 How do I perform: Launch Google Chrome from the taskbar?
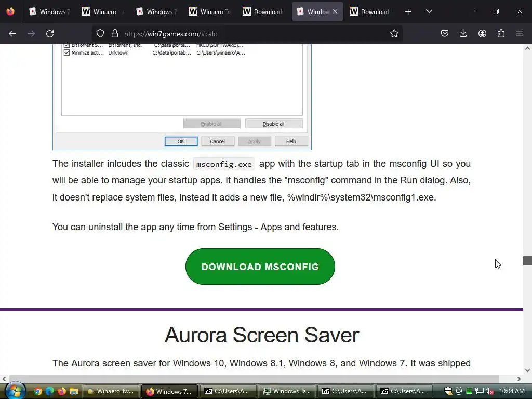(38, 391)
